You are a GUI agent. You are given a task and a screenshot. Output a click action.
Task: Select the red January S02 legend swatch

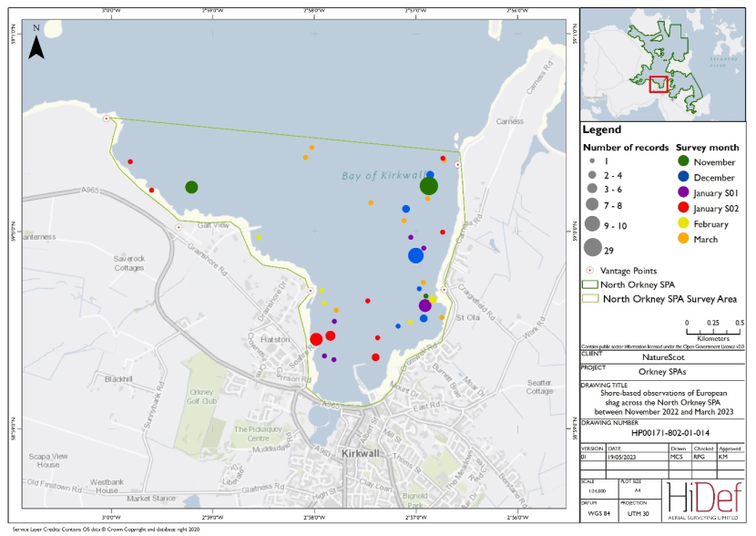(683, 208)
